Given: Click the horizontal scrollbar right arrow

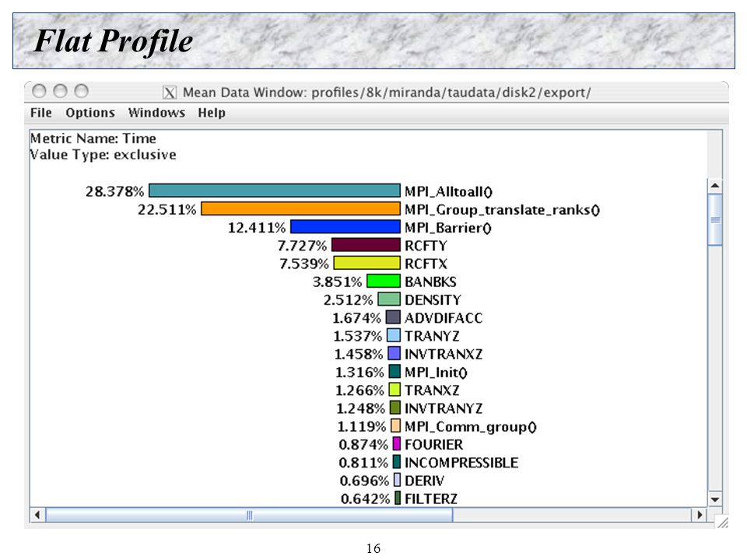Looking at the screenshot, I should [x=700, y=515].
